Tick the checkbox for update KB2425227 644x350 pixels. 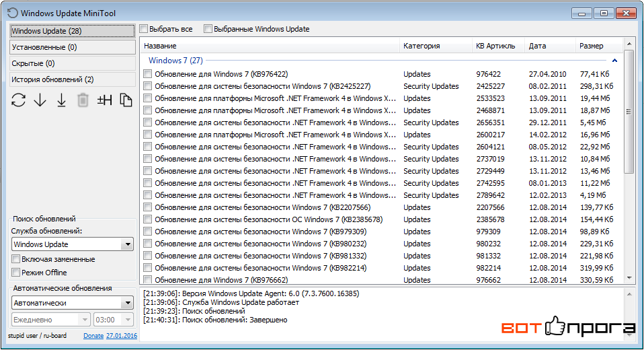tap(148, 86)
